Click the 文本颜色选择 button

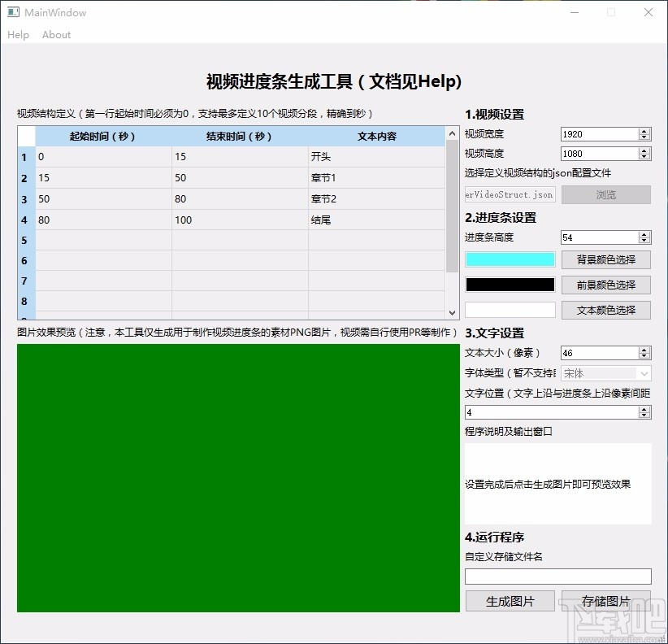605,310
